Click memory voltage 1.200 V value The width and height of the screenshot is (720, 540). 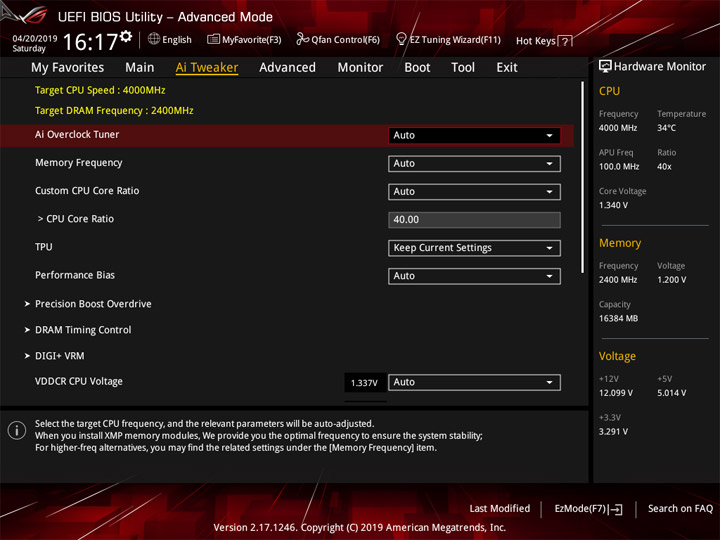point(671,280)
